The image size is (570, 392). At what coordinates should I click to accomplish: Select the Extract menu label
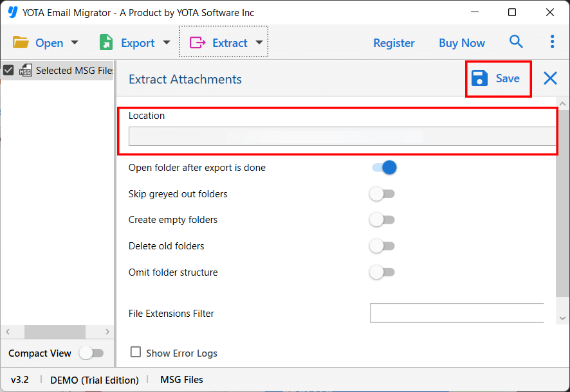coord(230,43)
